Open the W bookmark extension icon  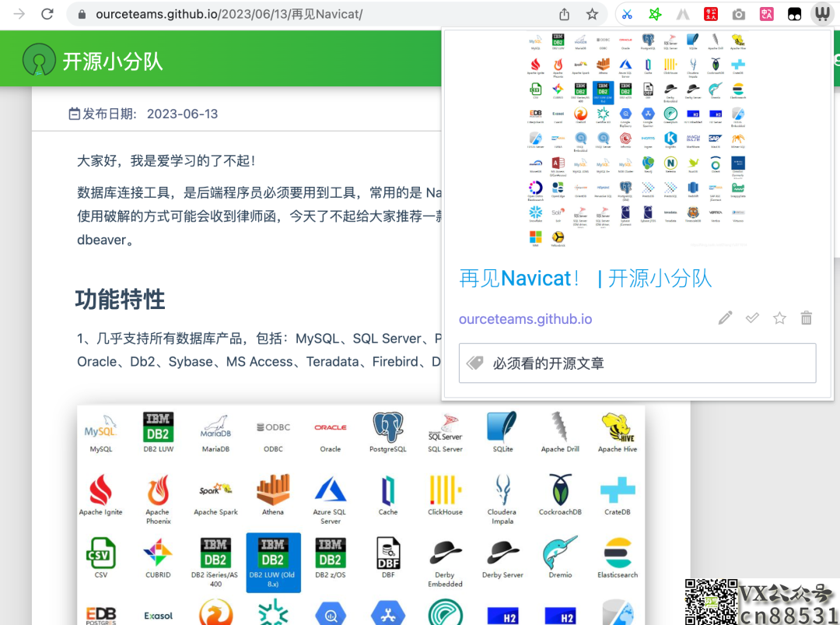point(822,14)
